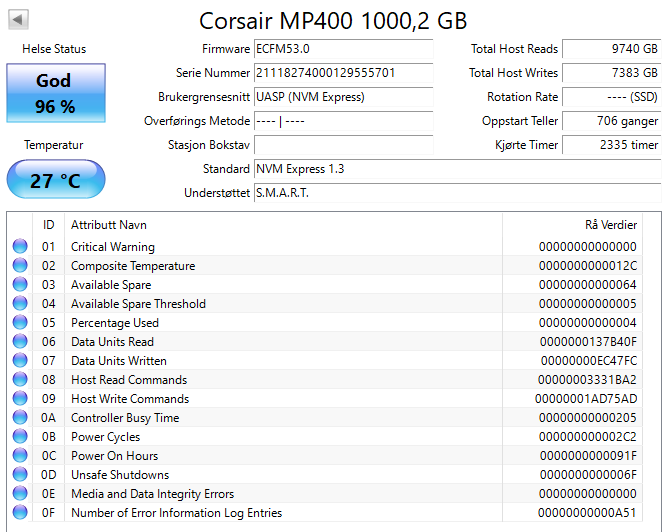Click the Standard field NVM Express 1.3
This screenshot has width=666, height=532.
[457, 169]
